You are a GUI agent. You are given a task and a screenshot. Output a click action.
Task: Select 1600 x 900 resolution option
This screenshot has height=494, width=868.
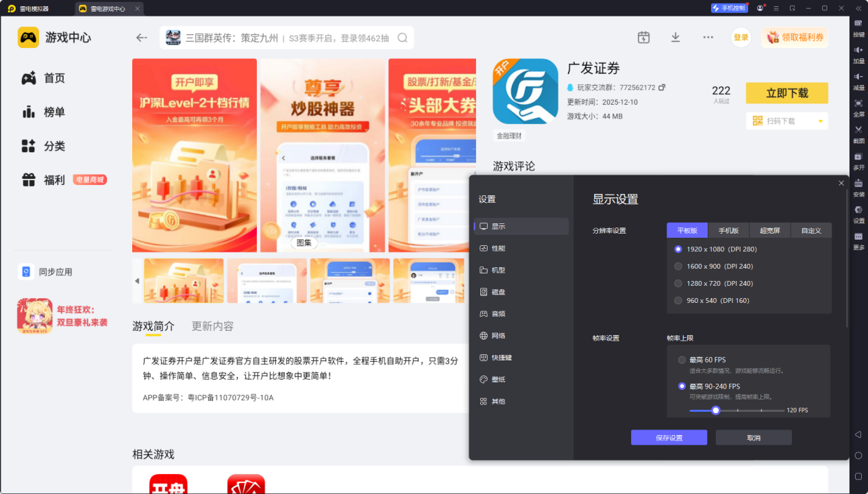pyautogui.click(x=678, y=267)
